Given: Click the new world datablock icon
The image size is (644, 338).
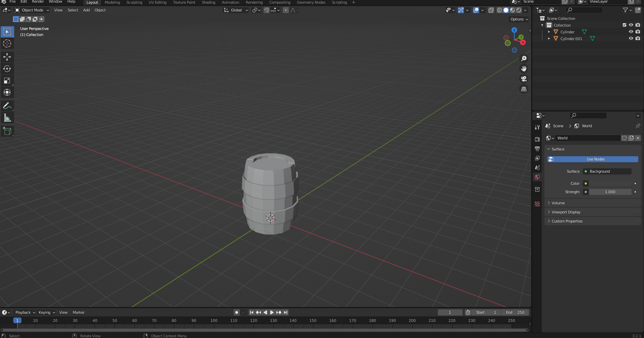Looking at the screenshot, I should coord(631,138).
